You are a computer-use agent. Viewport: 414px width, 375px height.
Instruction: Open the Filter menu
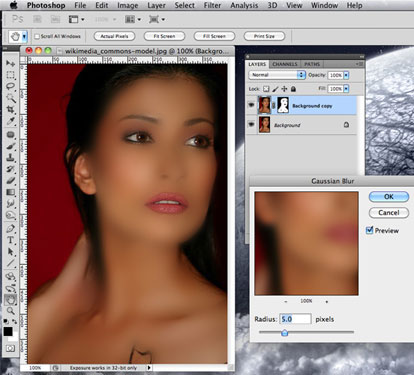click(x=212, y=5)
